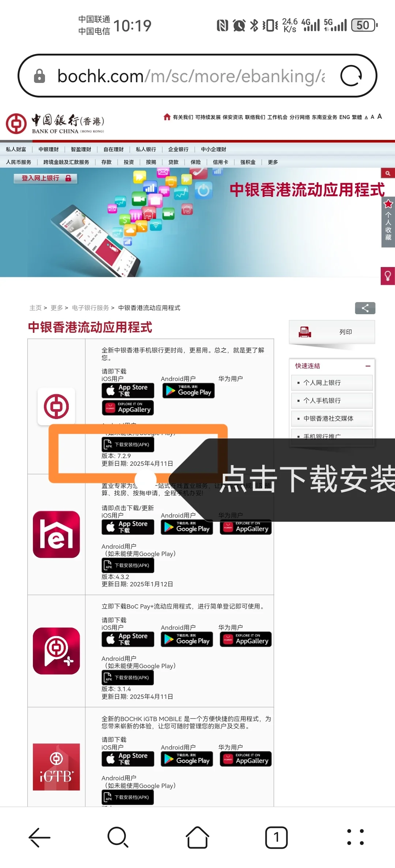Tap the address bar lock icon
The width and height of the screenshot is (395, 868).
pyautogui.click(x=39, y=76)
